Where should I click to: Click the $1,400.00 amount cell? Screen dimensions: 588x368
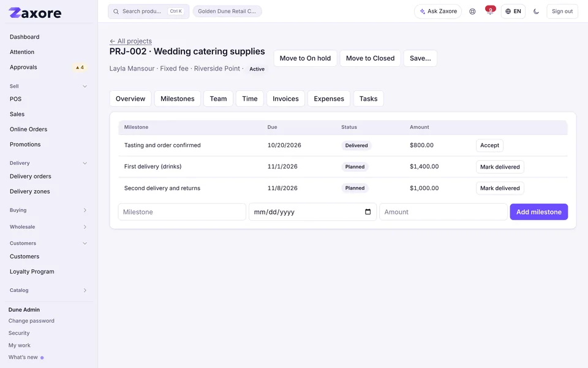click(x=424, y=166)
